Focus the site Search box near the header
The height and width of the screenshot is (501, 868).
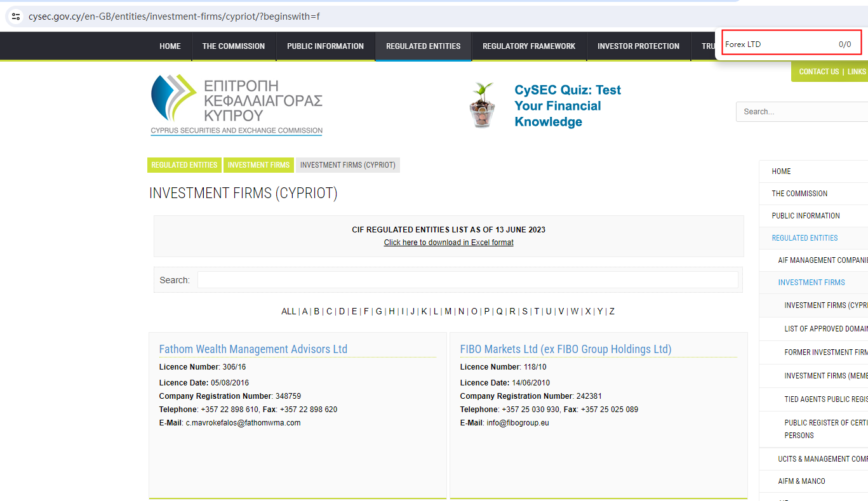point(801,112)
